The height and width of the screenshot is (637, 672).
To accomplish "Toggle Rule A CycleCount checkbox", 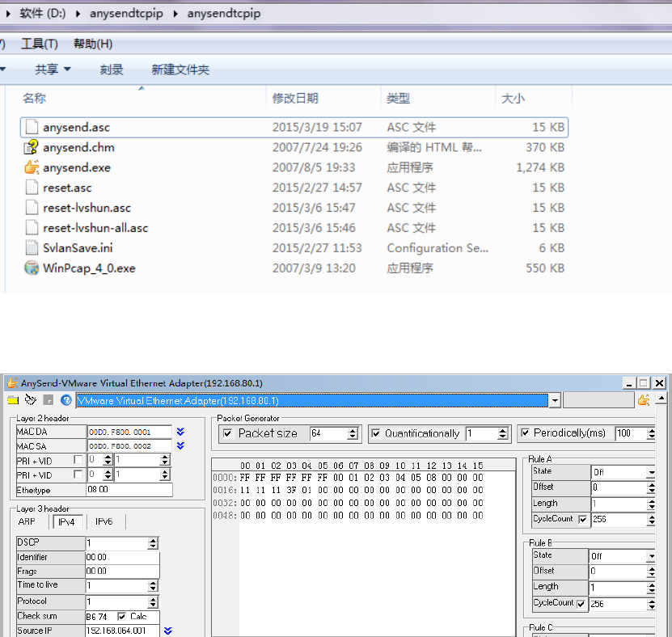I will [583, 520].
